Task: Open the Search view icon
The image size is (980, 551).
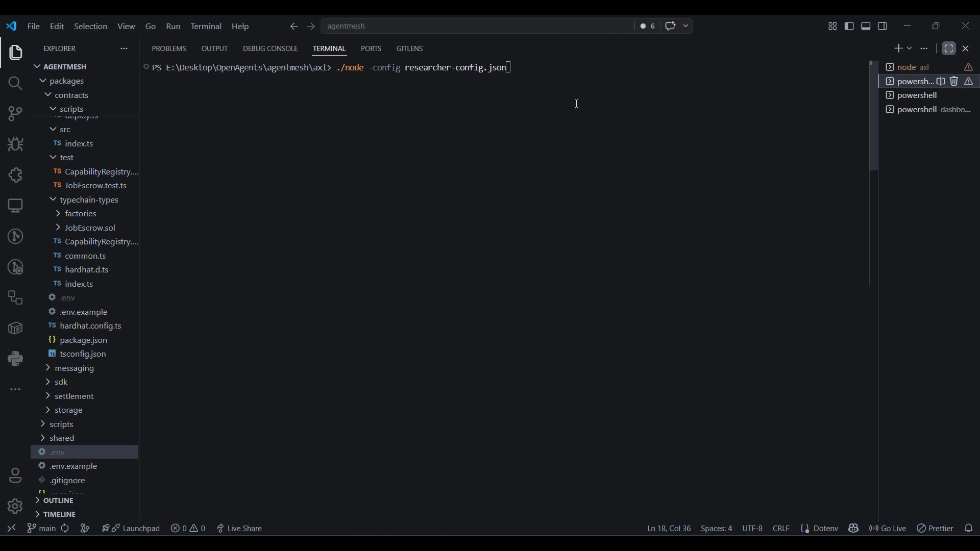Action: coord(15,83)
